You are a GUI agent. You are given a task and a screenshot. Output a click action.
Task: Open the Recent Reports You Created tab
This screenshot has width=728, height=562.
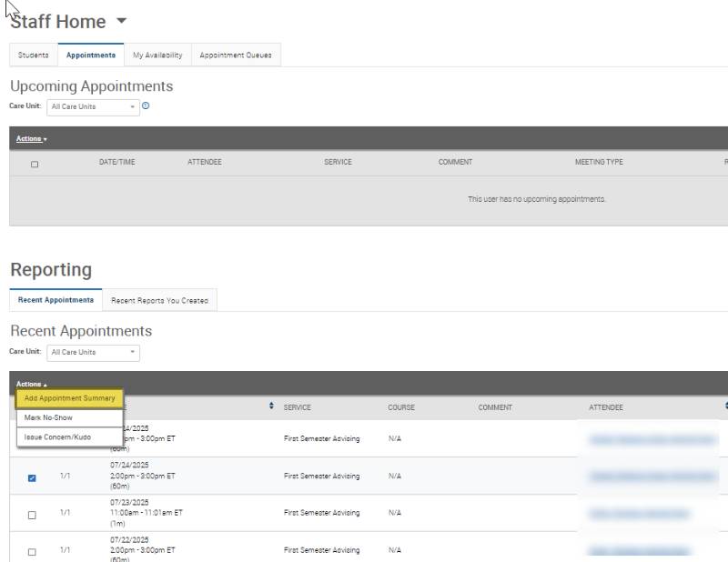(x=161, y=299)
